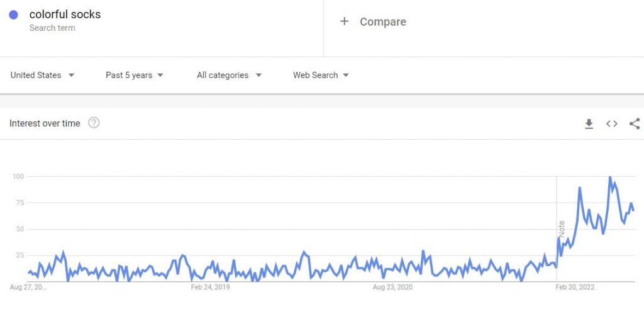Click the Note marker on the chart
Screen dimensions: 644x314
562,229
